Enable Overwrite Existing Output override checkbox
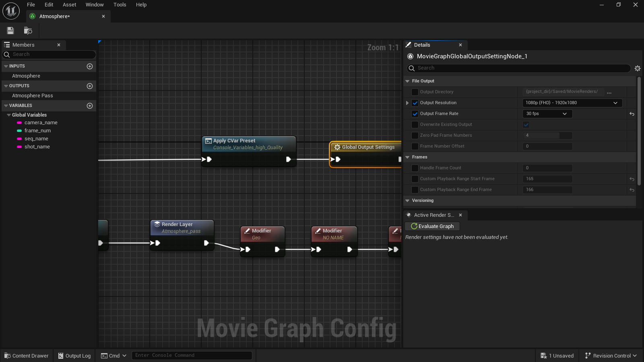Viewport: 644px width, 362px height. [415, 125]
